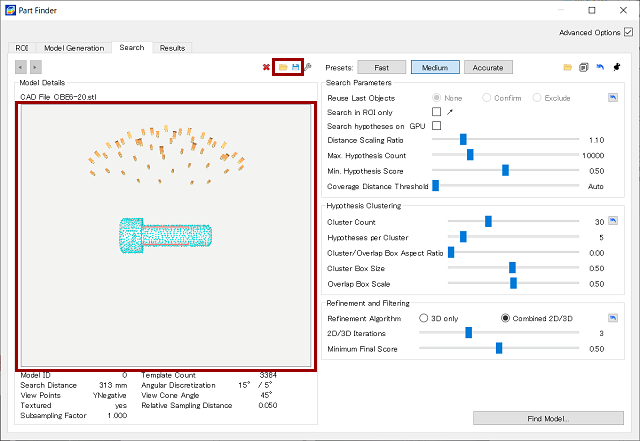The height and width of the screenshot is (441, 640).
Task: Click the Cluster Count slider handle
Action: click(x=488, y=221)
